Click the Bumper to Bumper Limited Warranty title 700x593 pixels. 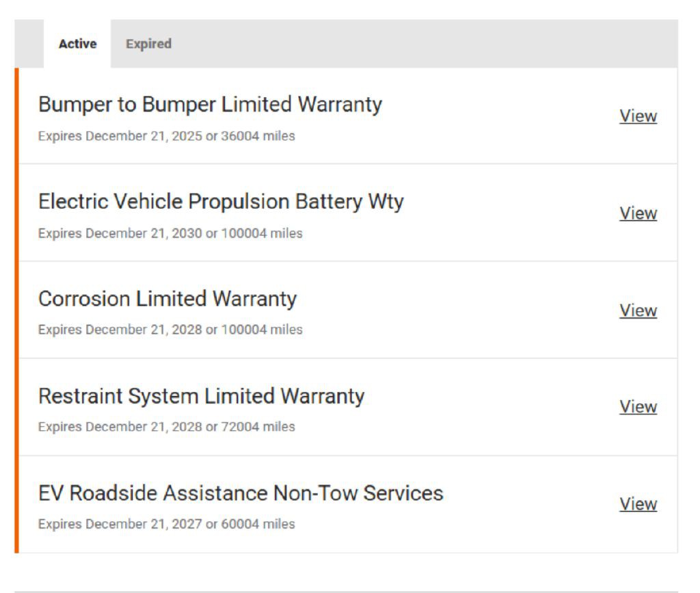(x=210, y=105)
